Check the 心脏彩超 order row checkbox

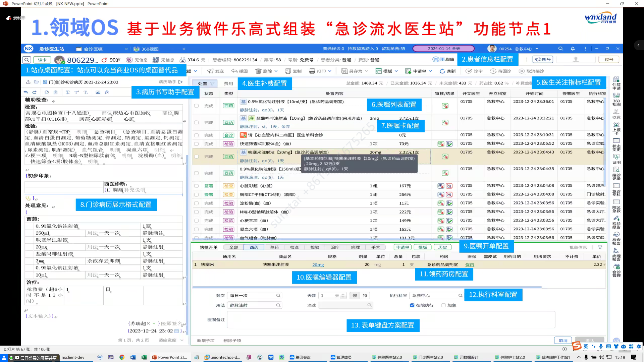tap(197, 186)
